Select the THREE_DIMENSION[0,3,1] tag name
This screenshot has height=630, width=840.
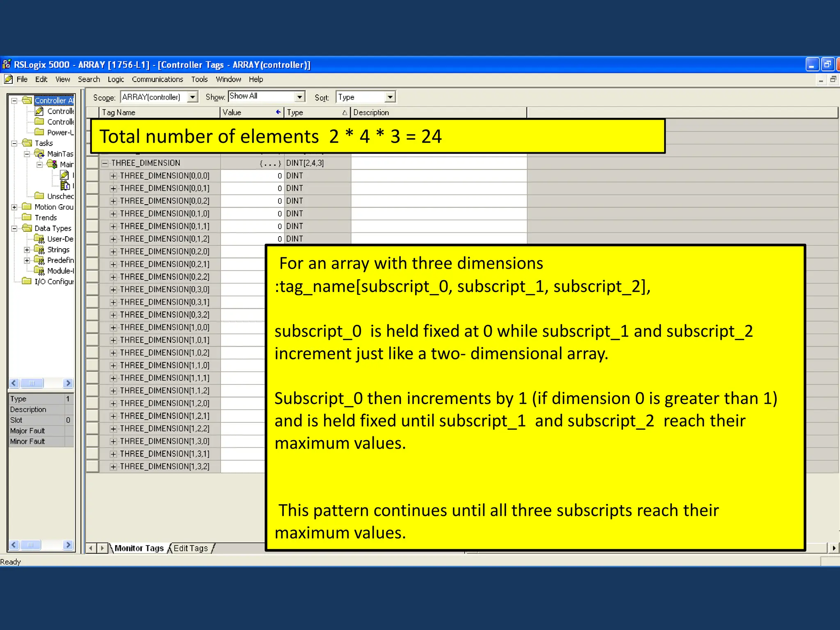click(165, 302)
